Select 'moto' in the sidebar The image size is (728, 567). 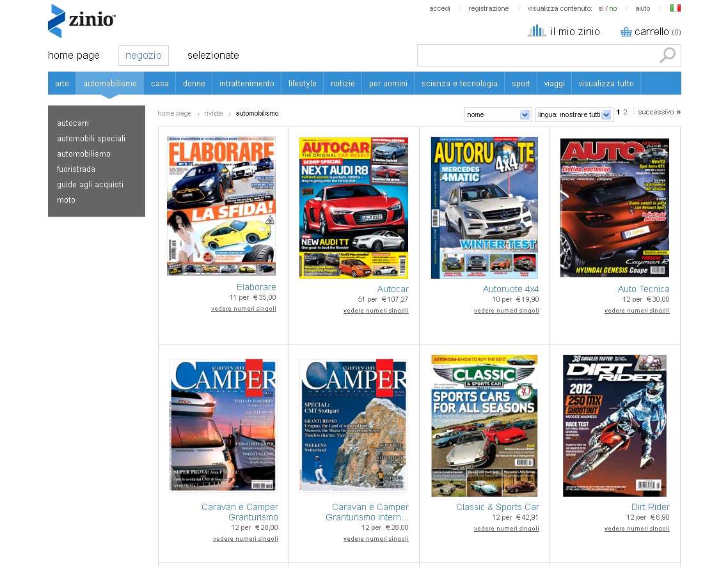[66, 200]
